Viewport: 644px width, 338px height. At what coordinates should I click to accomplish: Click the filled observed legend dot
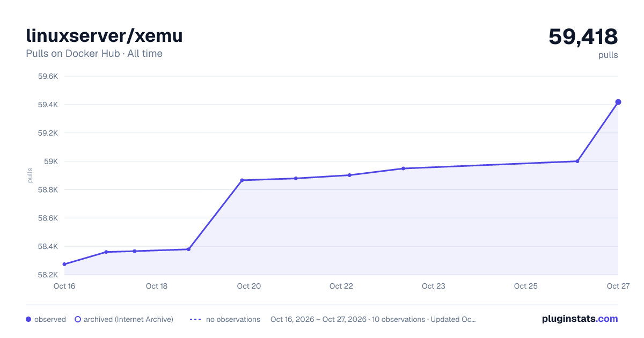point(28,319)
